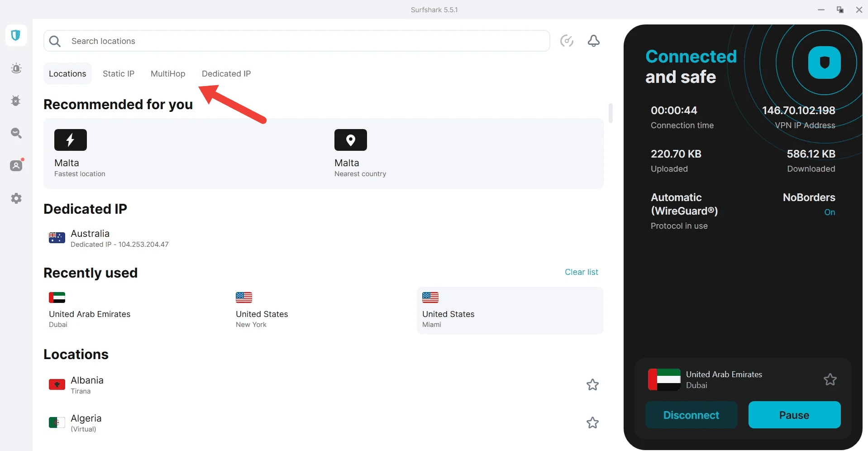Restore the Surfshark window size
This screenshot has width=868, height=451.
tap(840, 10)
